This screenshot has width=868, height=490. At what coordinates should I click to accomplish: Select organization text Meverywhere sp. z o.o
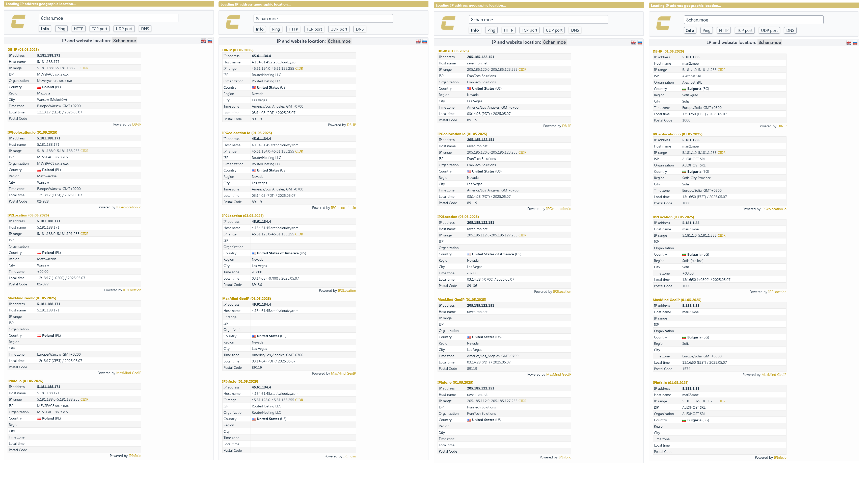[x=54, y=81]
